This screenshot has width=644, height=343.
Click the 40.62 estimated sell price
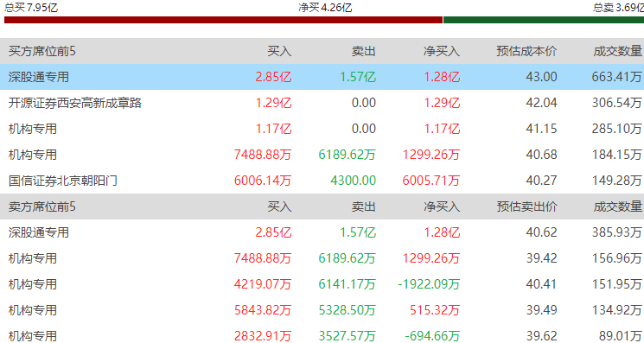click(x=542, y=232)
